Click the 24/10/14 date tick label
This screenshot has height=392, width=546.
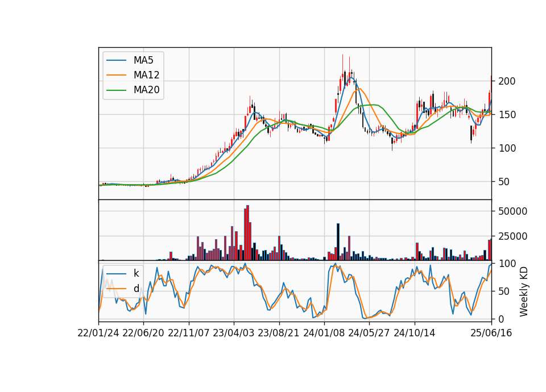point(415,333)
